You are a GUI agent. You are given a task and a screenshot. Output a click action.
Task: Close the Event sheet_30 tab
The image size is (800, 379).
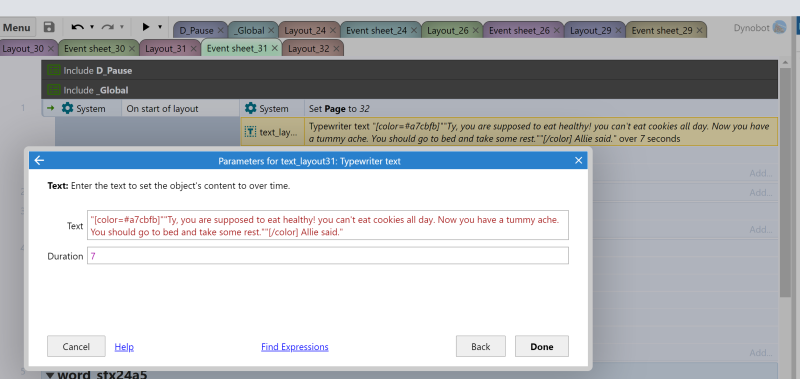coord(132,49)
